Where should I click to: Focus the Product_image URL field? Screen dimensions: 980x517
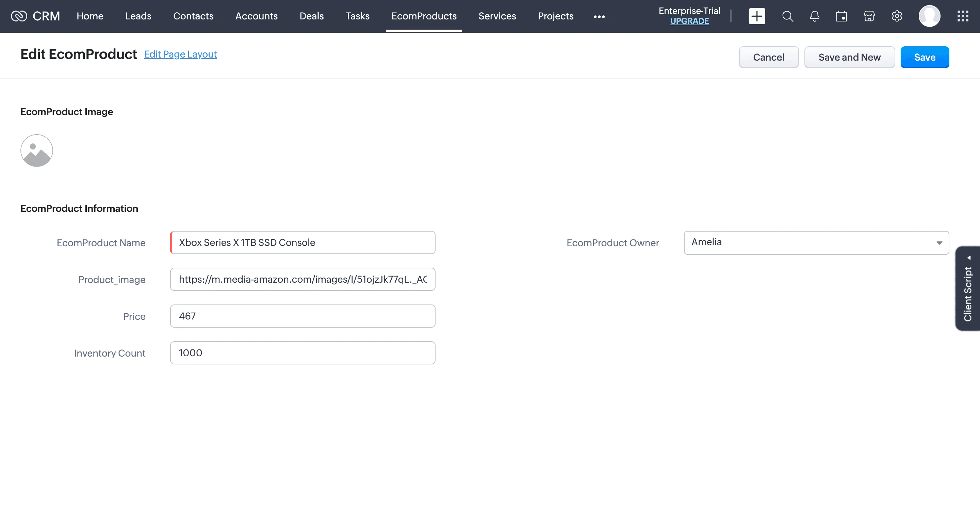pyautogui.click(x=303, y=279)
